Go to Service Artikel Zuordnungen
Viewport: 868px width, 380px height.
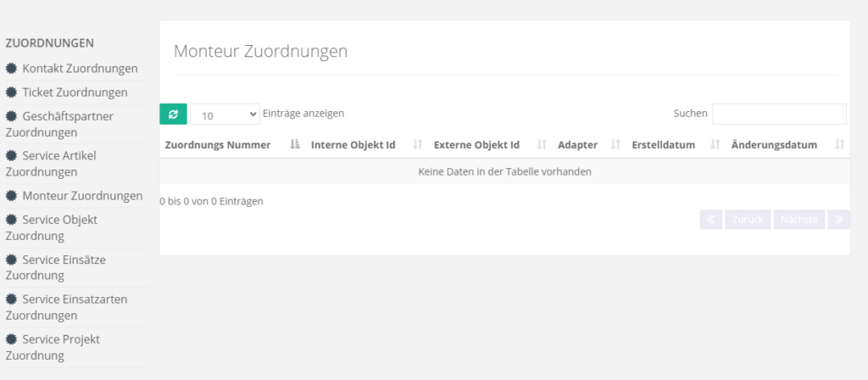[59, 164]
